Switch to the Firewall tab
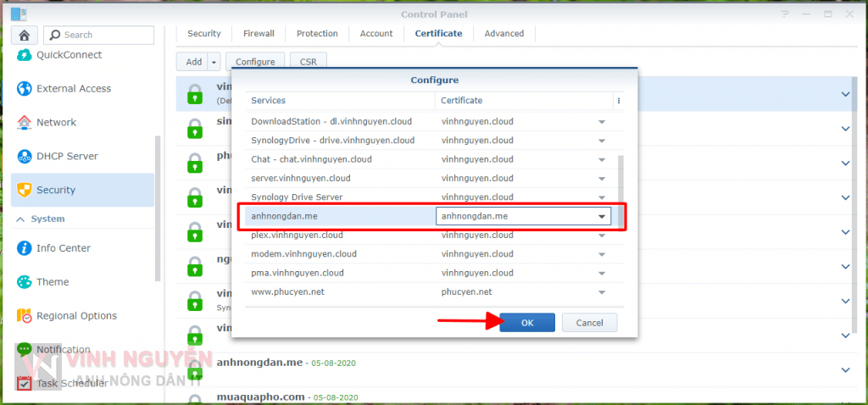 coord(259,34)
